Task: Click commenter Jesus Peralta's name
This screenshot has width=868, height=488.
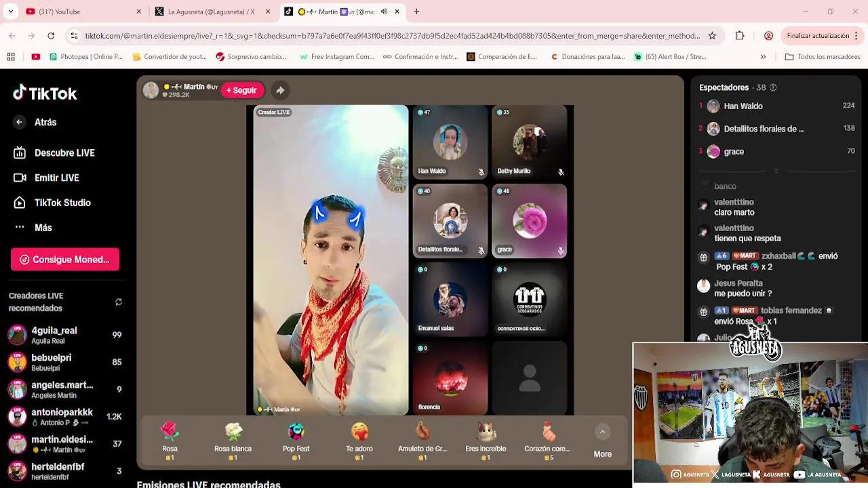Action: pos(738,283)
